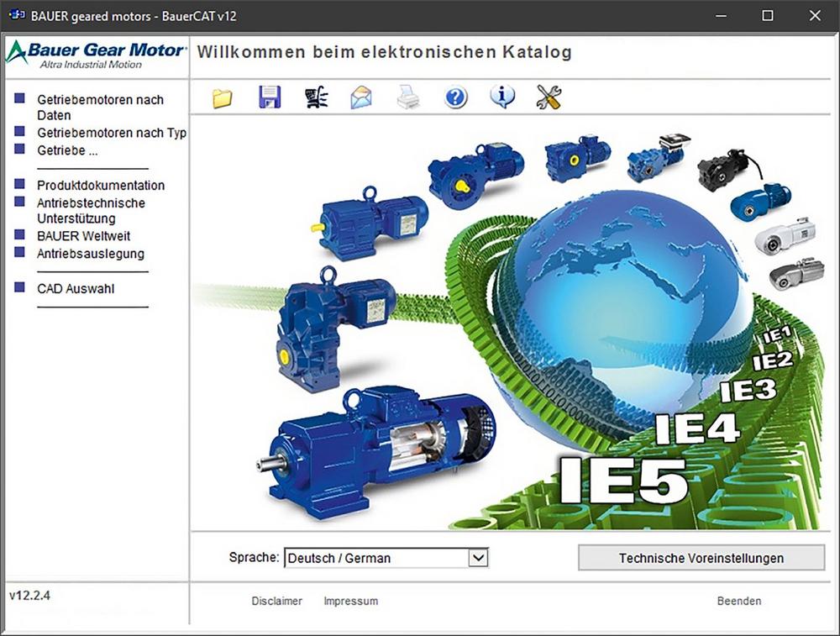Click the open folder toolbar icon
Viewport: 840px width, 636px height.
point(222,98)
